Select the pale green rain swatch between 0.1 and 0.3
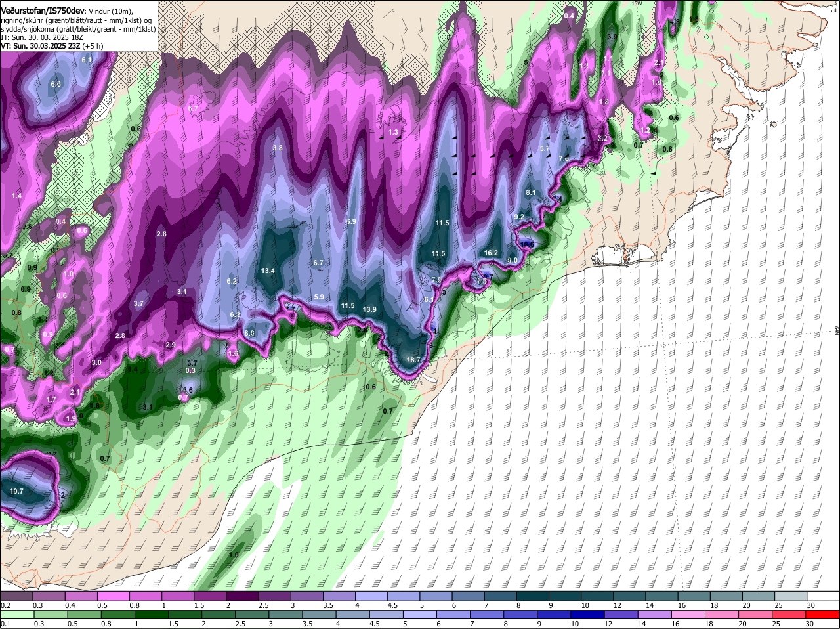The height and width of the screenshot is (629, 840). click(x=17, y=615)
